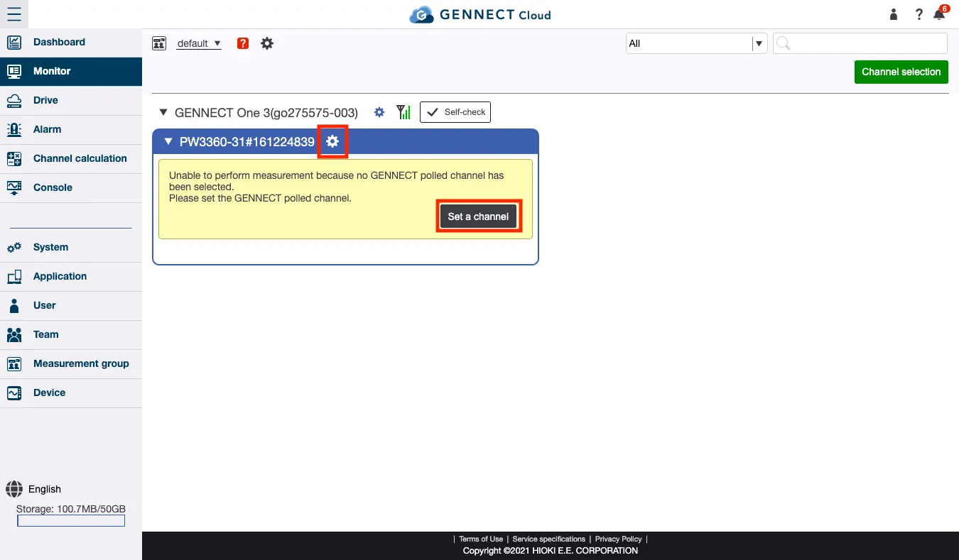The width and height of the screenshot is (959, 560).
Task: Open the user account icon
Action: (x=894, y=14)
